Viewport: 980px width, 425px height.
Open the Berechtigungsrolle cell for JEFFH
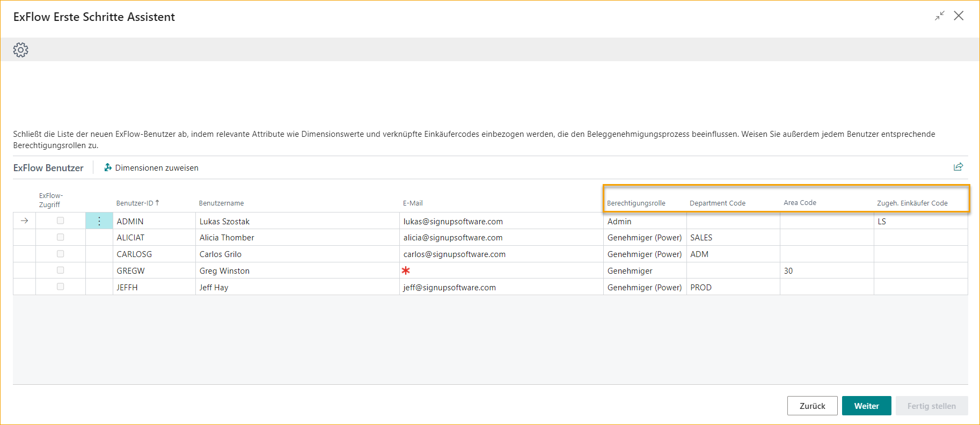pos(645,288)
